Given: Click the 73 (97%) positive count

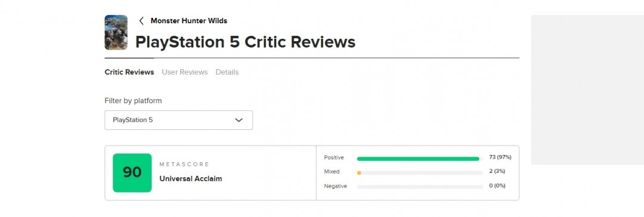Looking at the screenshot, I should [500, 157].
